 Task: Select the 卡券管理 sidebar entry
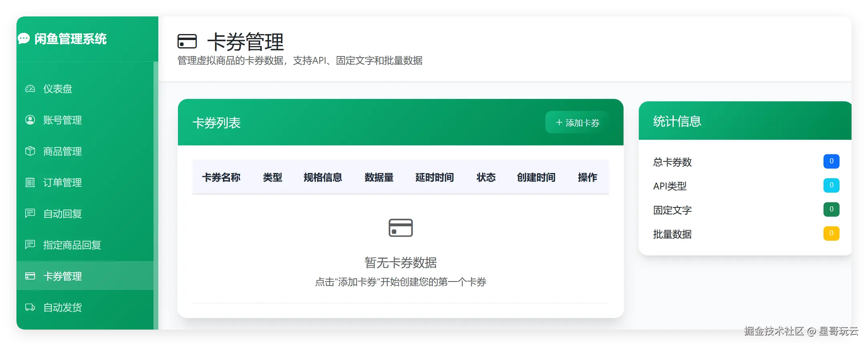pyautogui.click(x=85, y=276)
